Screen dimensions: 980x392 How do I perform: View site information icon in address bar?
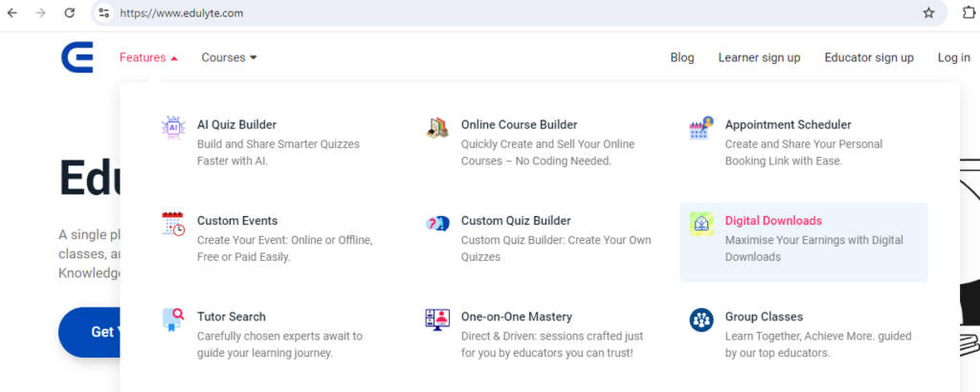[x=103, y=12]
